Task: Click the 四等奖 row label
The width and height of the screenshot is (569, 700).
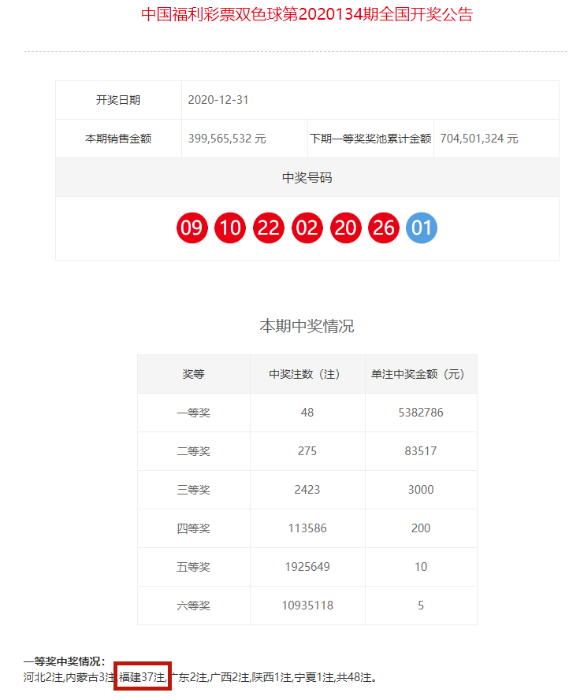Action: tap(194, 528)
